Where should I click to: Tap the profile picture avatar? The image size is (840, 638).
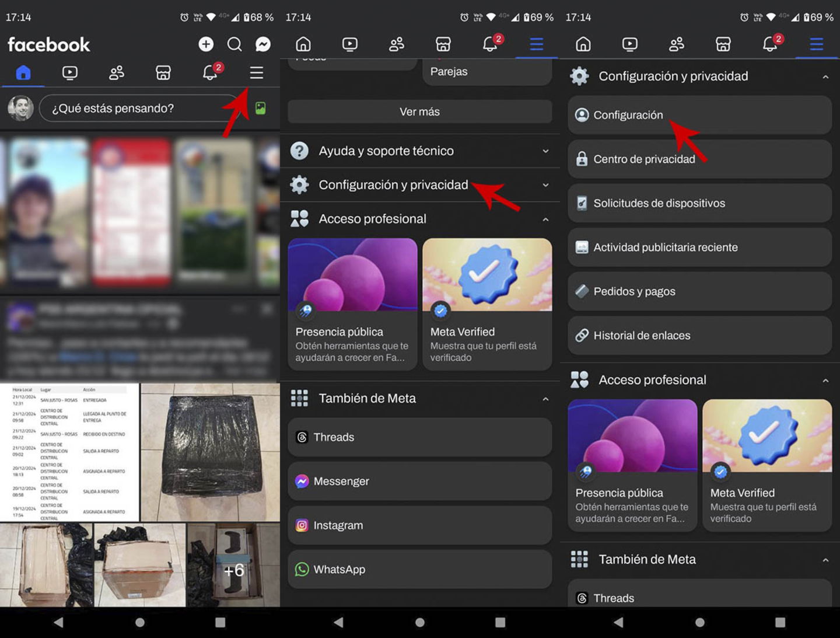(x=20, y=108)
